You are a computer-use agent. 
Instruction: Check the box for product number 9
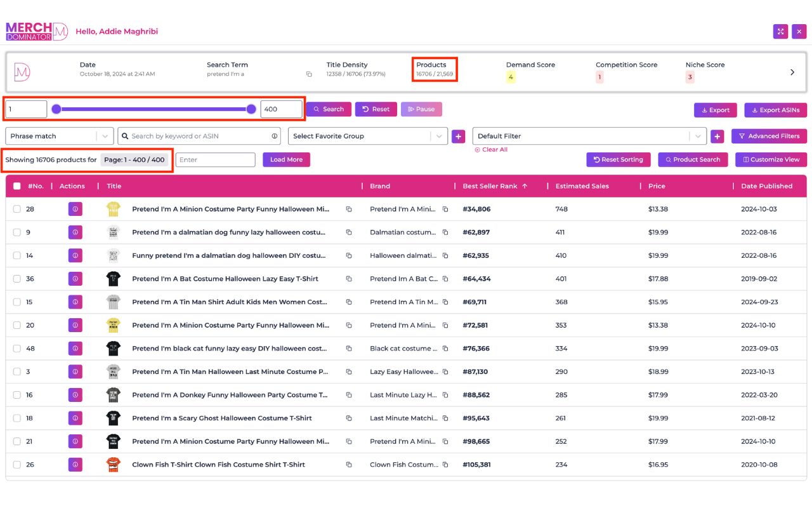(17, 232)
